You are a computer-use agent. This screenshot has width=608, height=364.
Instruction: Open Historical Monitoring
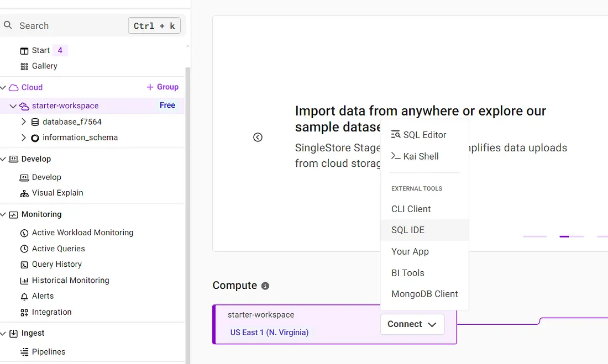click(71, 280)
